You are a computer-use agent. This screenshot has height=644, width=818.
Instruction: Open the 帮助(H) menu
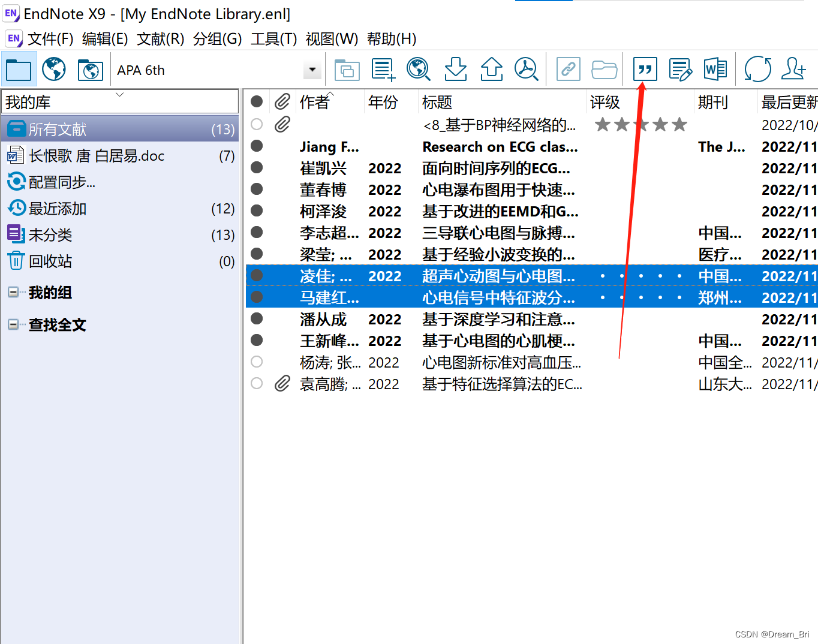pos(392,39)
